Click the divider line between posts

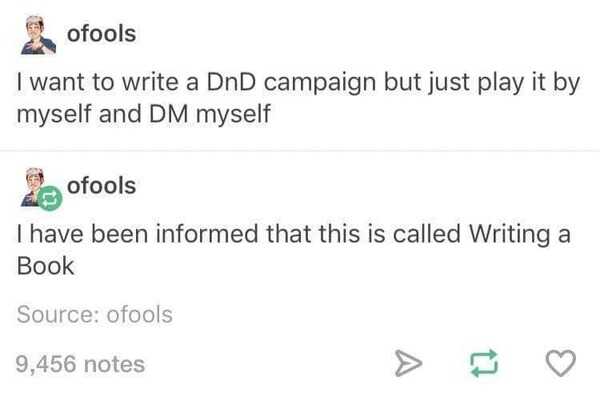pyautogui.click(x=300, y=151)
